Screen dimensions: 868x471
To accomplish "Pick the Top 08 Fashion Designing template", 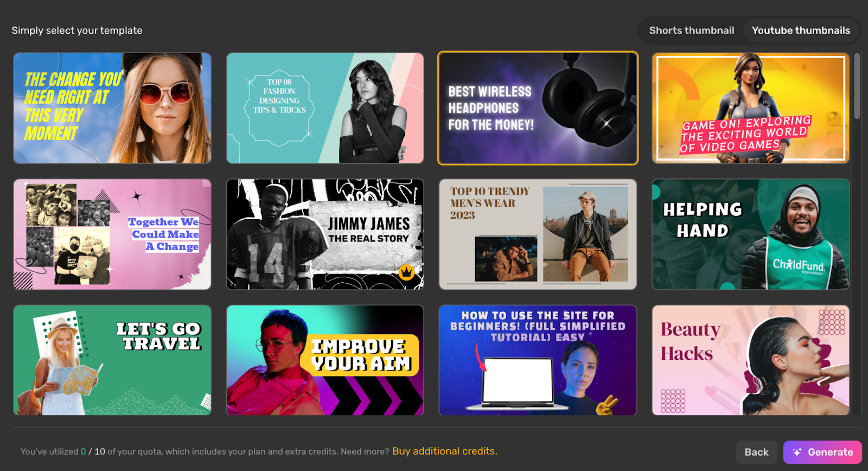I will [x=325, y=108].
